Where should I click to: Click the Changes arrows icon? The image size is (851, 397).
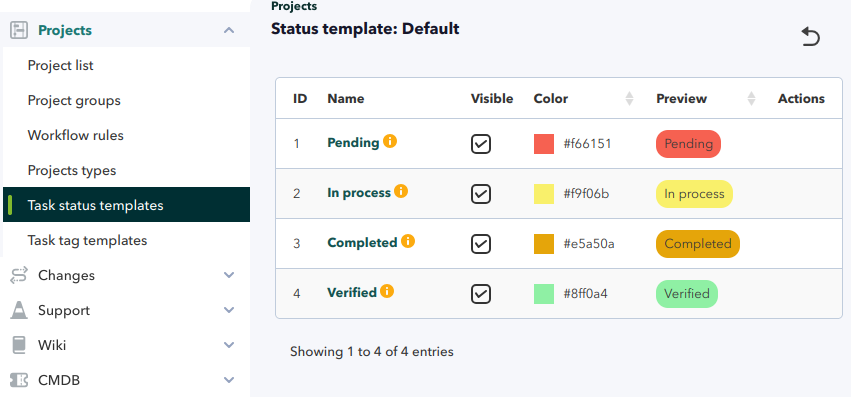click(x=19, y=275)
